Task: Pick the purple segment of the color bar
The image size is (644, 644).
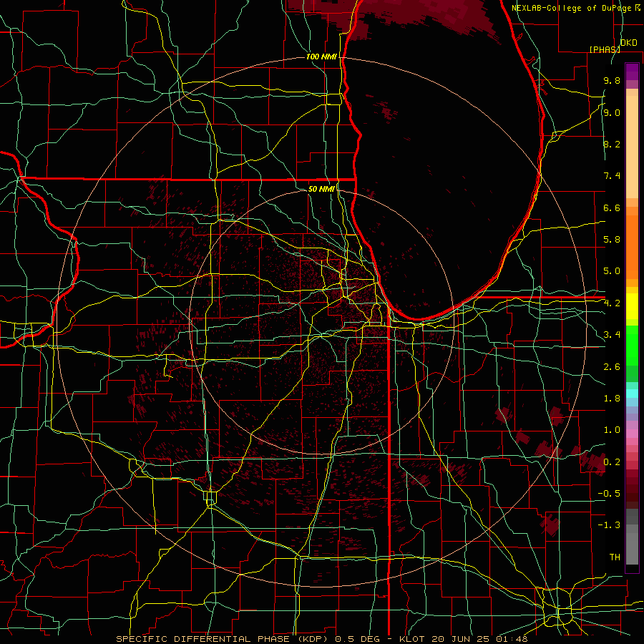Action: pos(632,72)
